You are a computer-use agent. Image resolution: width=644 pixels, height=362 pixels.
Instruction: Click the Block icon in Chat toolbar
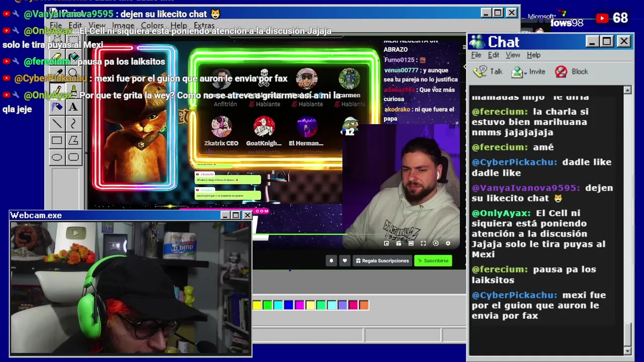coord(561,72)
